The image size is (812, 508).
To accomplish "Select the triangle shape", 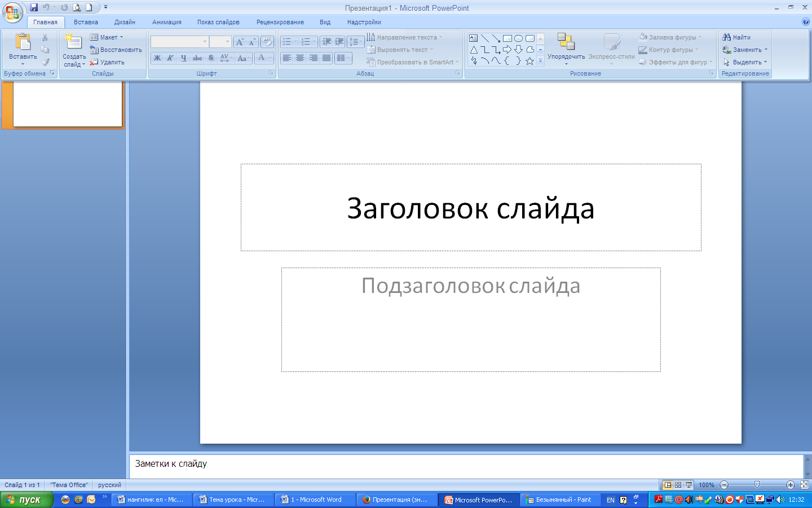I will tap(474, 50).
